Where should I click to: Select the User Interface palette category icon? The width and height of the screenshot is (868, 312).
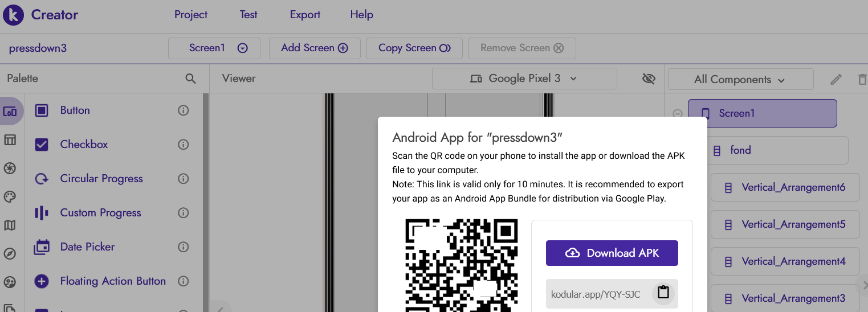coord(10,112)
